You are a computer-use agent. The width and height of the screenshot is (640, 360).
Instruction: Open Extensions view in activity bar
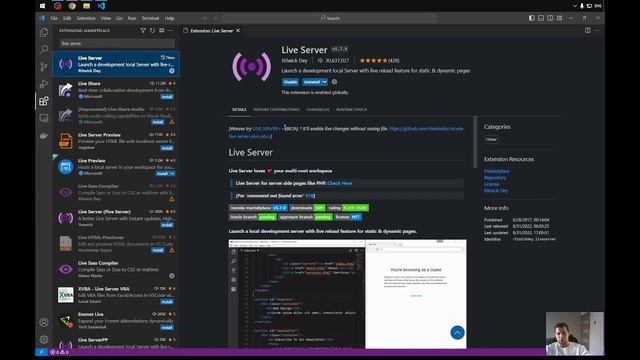[44, 101]
